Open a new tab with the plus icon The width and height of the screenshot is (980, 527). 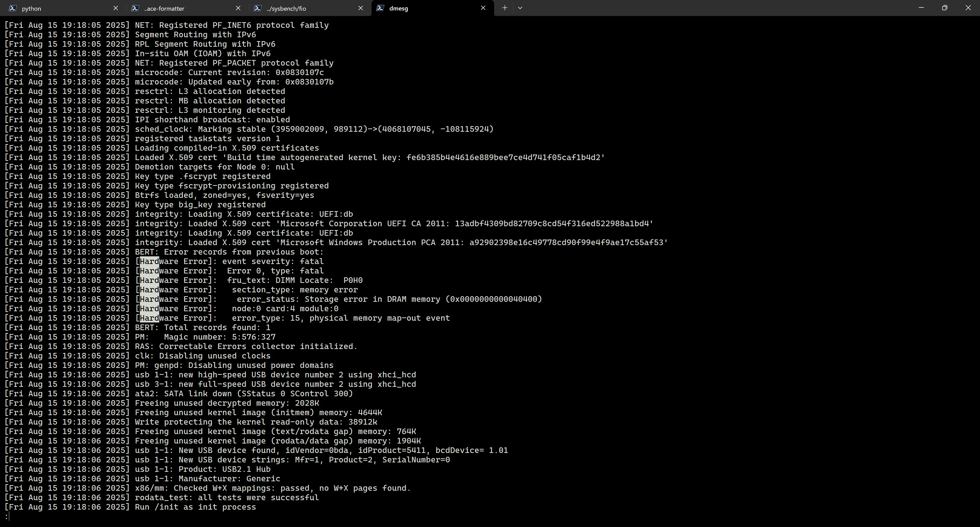(x=505, y=8)
